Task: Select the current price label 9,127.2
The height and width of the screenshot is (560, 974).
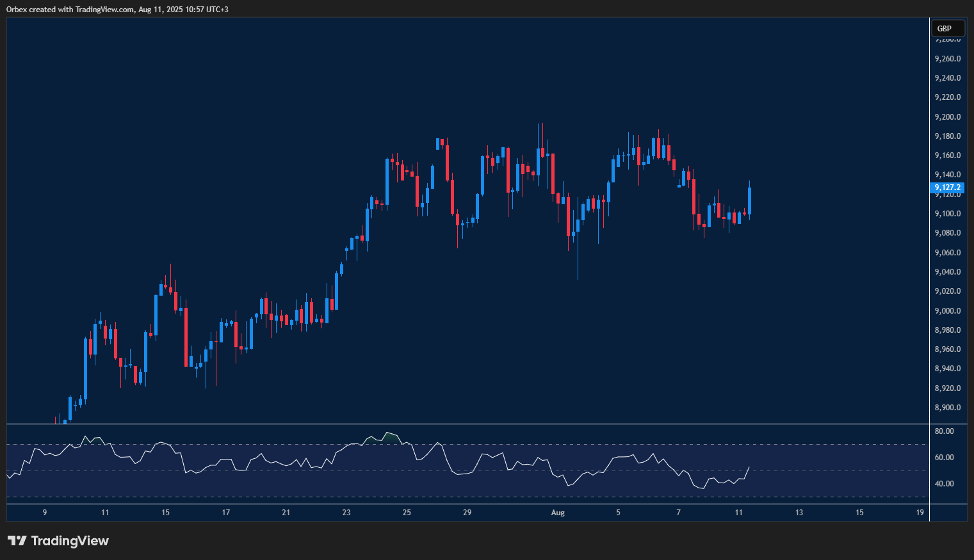Action: 948,188
